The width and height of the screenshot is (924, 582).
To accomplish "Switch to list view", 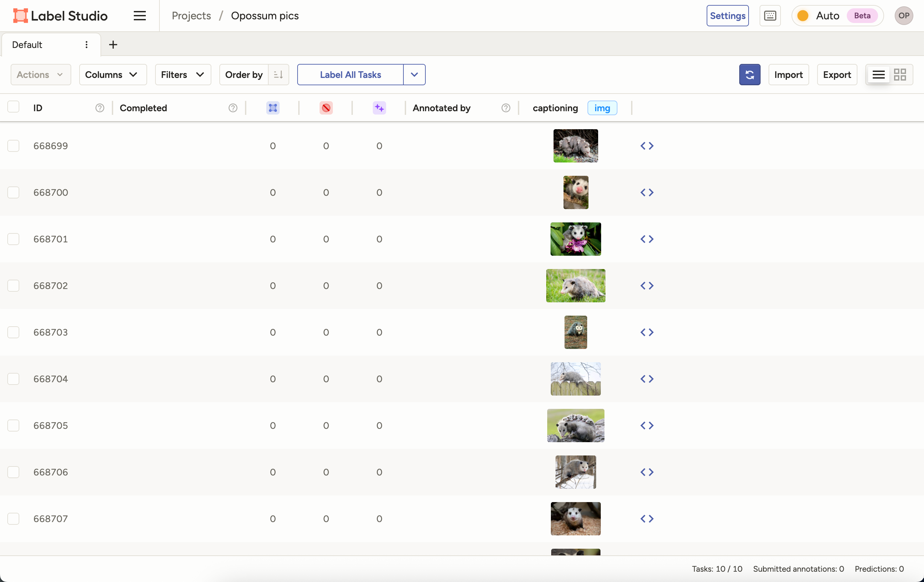I will (x=878, y=75).
